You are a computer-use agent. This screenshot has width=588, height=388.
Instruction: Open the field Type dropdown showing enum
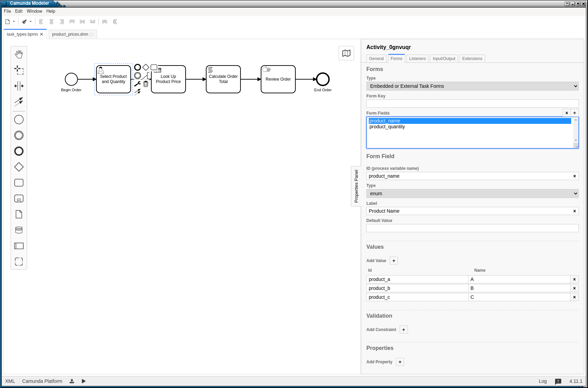[x=472, y=193]
